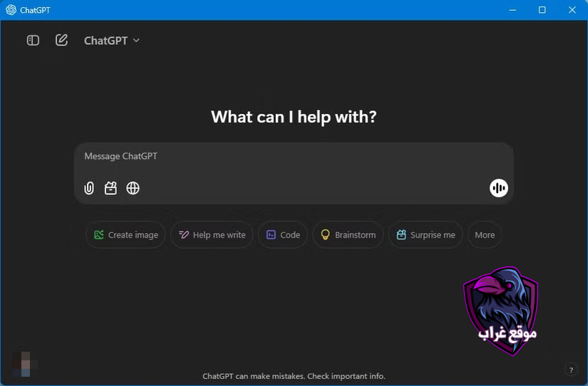Minimize the ChatGPT window

click(x=512, y=10)
